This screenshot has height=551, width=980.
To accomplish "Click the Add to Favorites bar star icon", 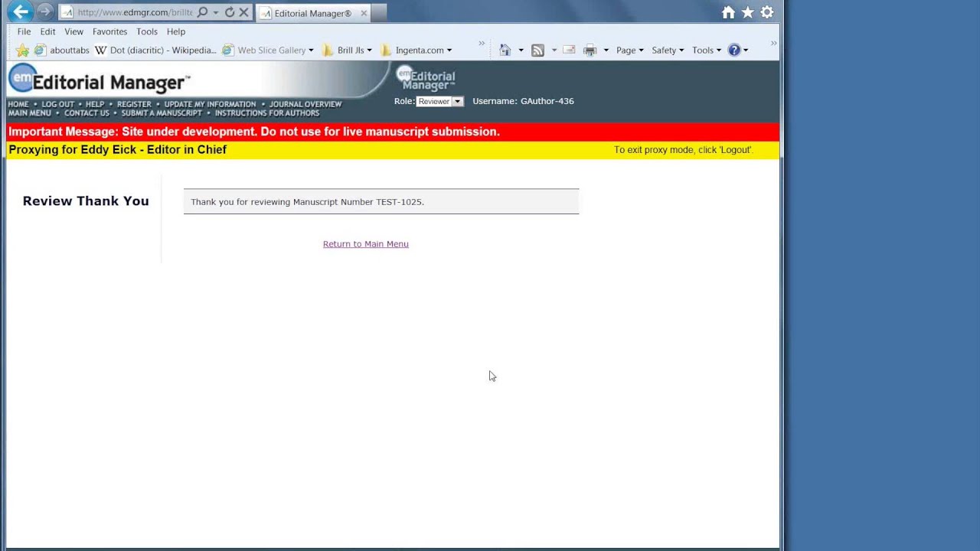I will (x=22, y=51).
